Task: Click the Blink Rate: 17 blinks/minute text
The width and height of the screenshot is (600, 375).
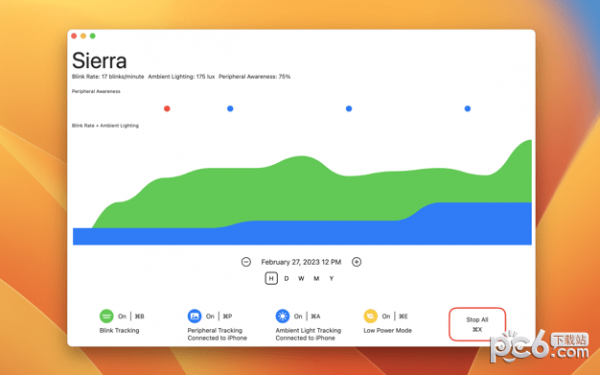Action: pyautogui.click(x=108, y=77)
